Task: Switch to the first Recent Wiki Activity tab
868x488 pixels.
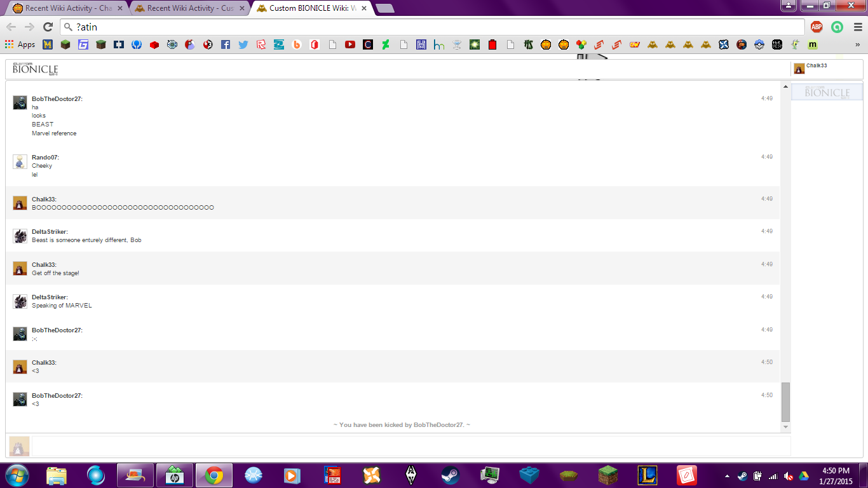Action: point(67,8)
